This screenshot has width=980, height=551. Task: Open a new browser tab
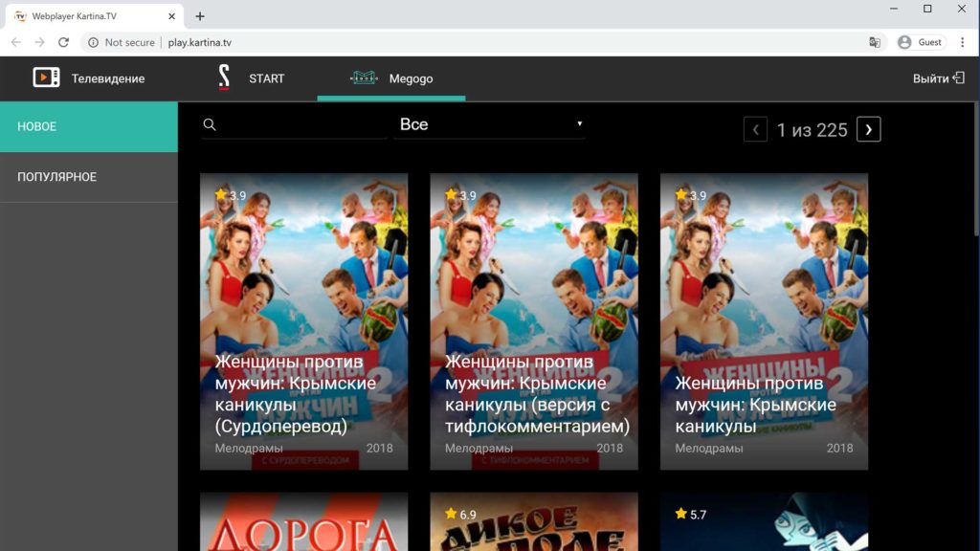[x=200, y=16]
